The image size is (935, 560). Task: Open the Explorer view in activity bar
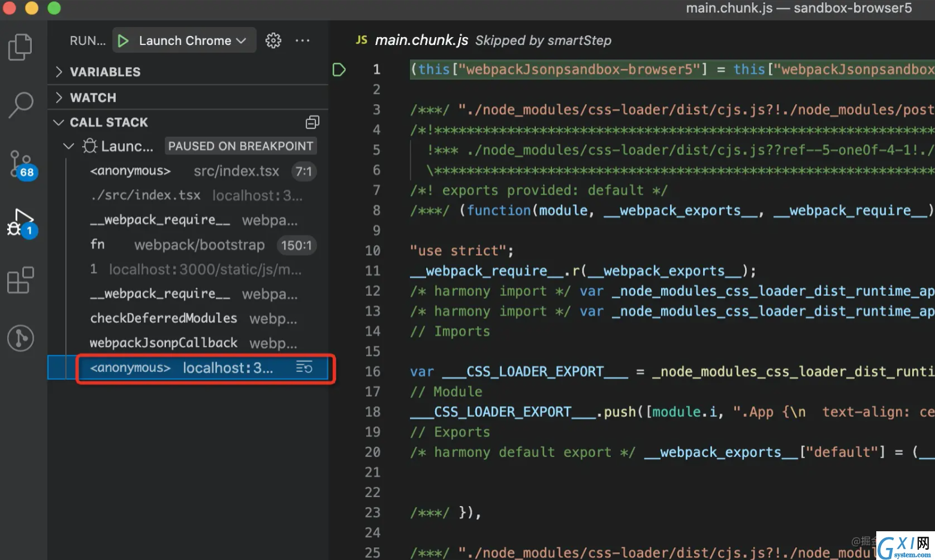(x=20, y=47)
